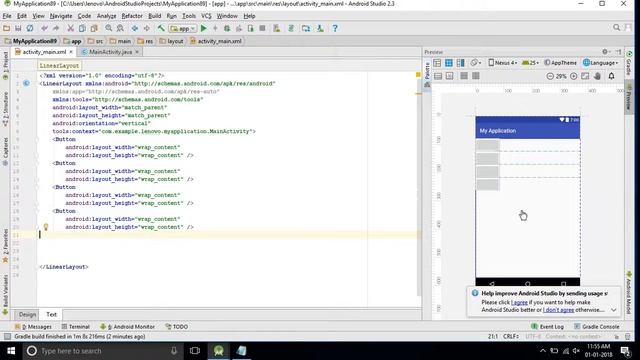Click Zoom Out minus in preview

[x=550, y=76]
